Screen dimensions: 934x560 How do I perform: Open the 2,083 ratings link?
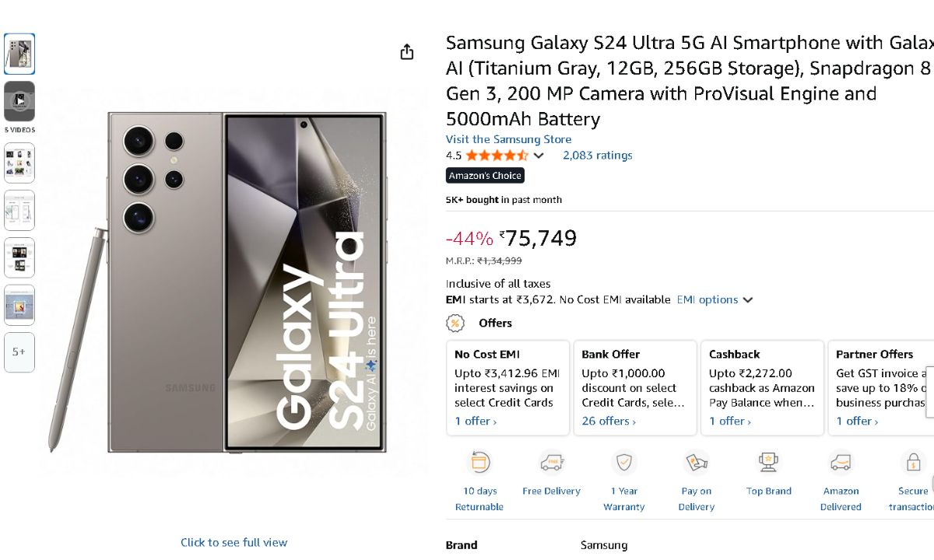click(x=597, y=156)
